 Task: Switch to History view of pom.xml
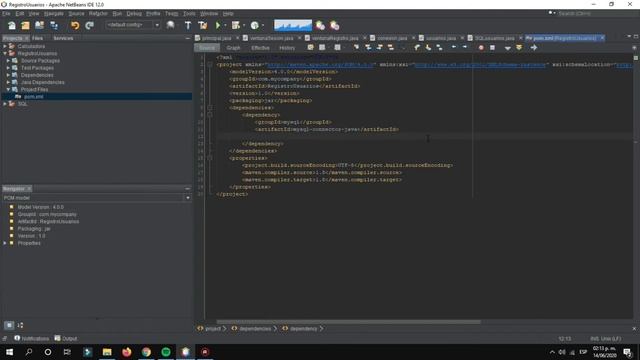(x=287, y=48)
